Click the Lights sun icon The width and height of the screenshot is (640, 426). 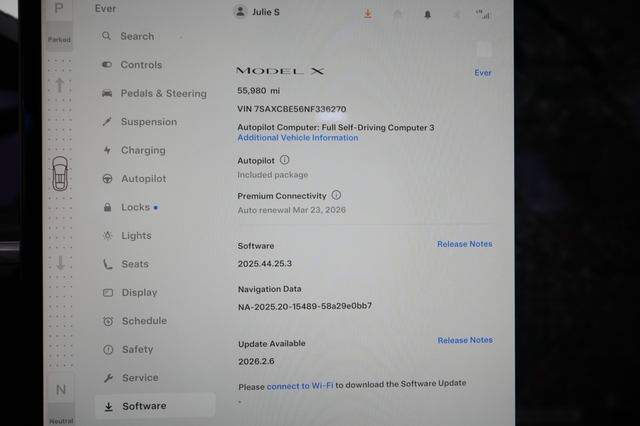108,236
